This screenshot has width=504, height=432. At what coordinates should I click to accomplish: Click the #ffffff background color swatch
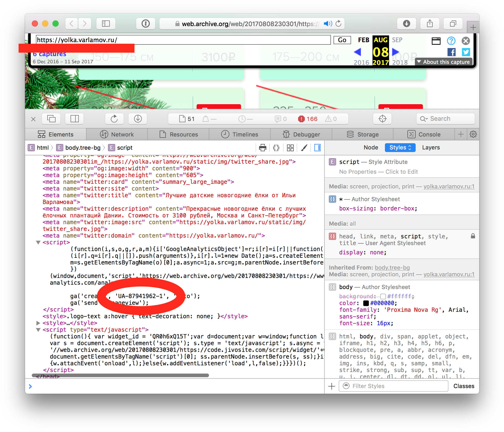click(x=383, y=297)
